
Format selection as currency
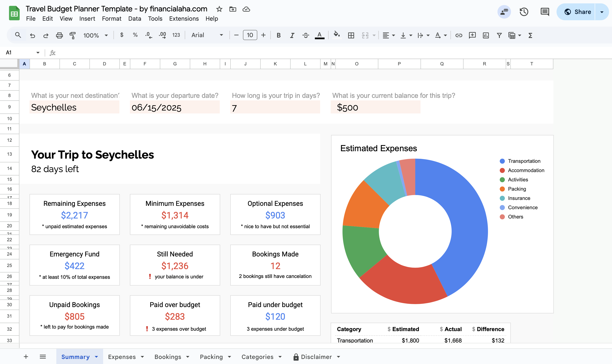point(121,35)
